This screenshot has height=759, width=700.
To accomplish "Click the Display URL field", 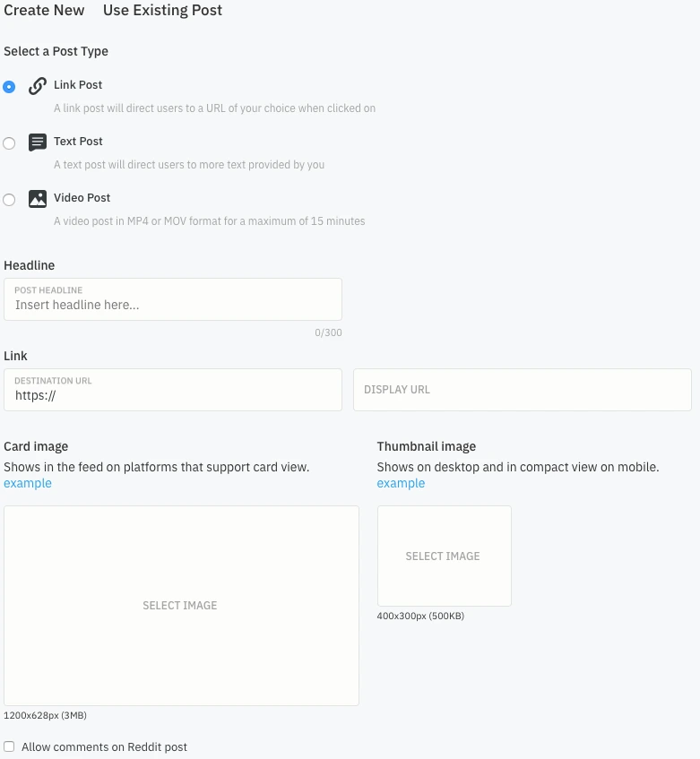I will point(522,390).
